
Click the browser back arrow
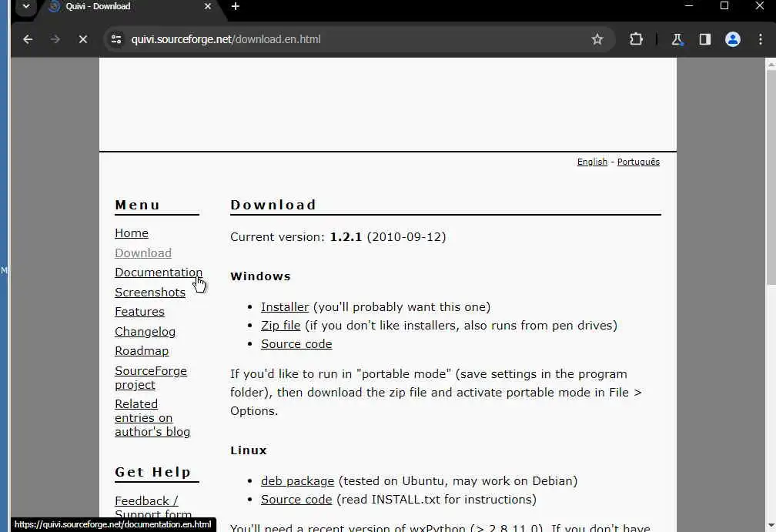pos(28,39)
